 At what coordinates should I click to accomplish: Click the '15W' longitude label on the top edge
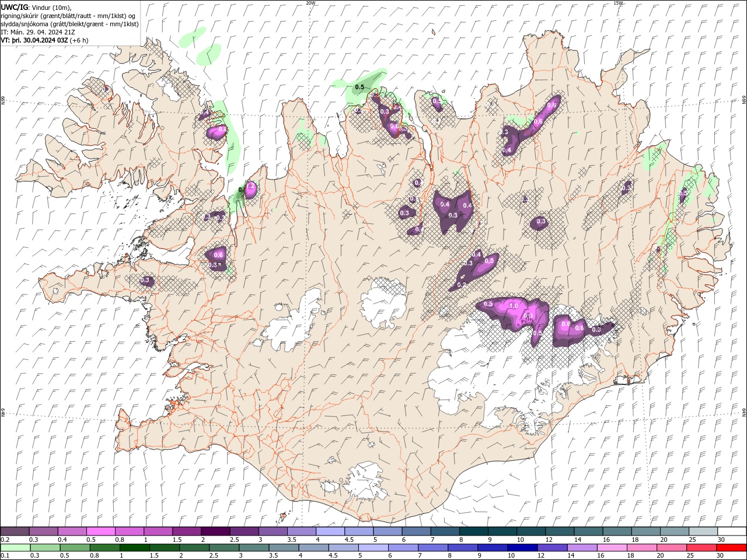coord(618,3)
